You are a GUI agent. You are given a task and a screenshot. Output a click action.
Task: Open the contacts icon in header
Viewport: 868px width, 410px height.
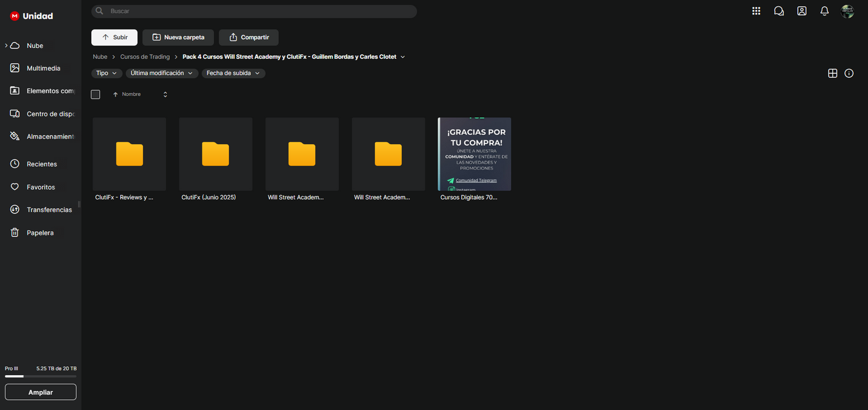(801, 11)
